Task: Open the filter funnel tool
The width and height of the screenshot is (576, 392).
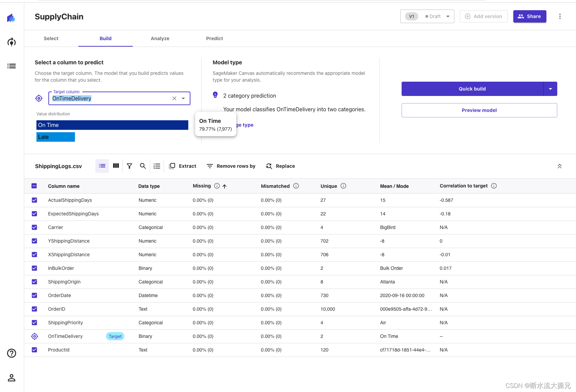Action: click(129, 166)
